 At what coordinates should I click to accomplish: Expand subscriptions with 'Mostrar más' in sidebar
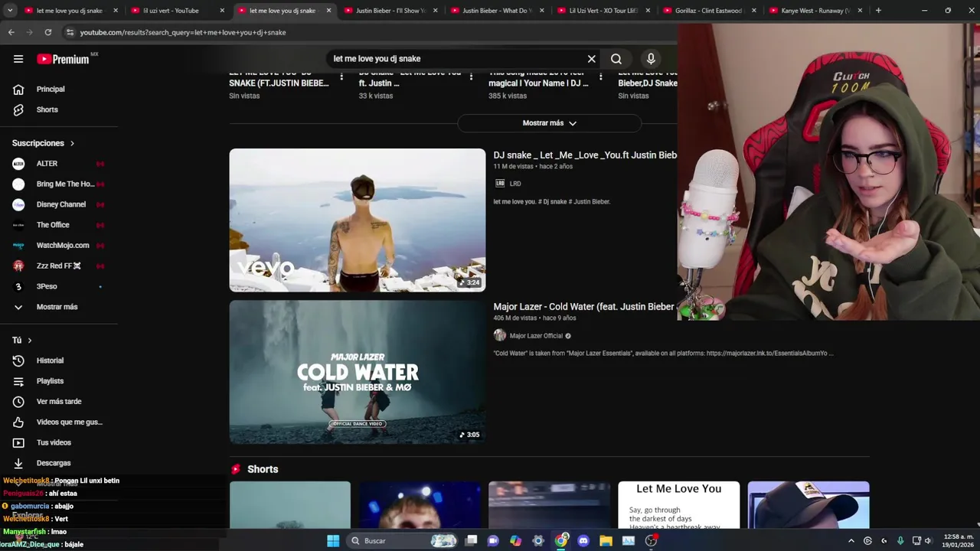[59, 307]
